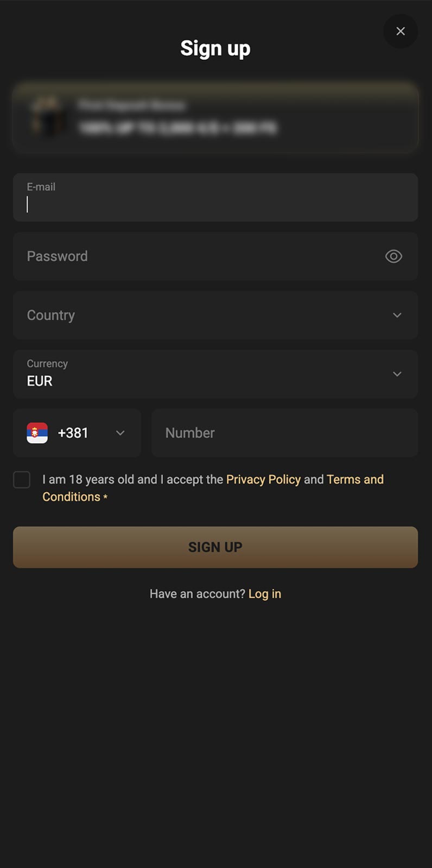Expand the phone code chevron
This screenshot has width=432, height=868.
(120, 433)
